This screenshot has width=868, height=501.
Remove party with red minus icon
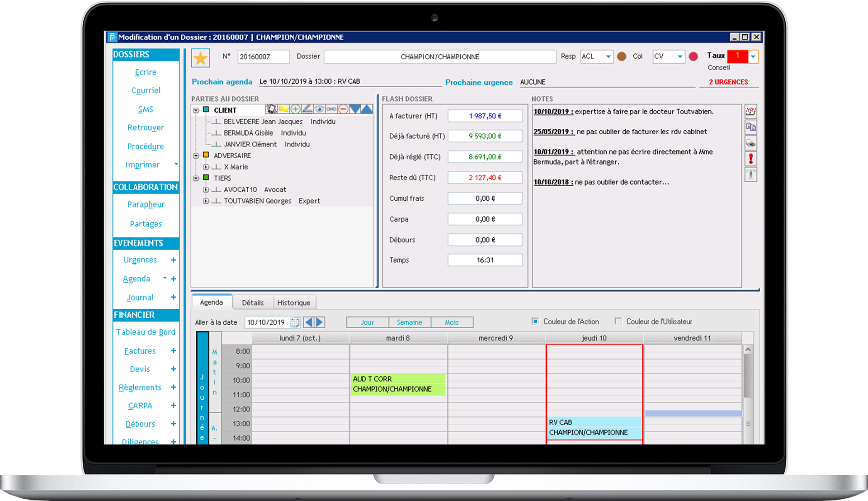tap(343, 109)
